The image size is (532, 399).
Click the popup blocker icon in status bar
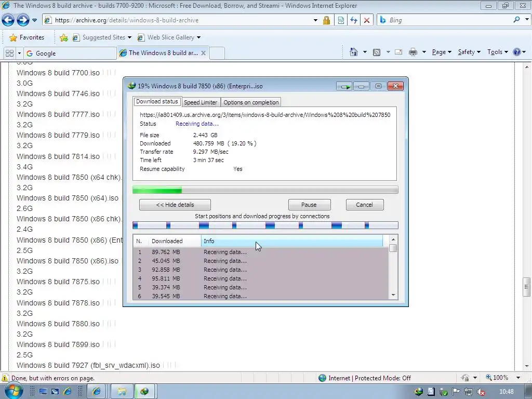click(x=465, y=378)
